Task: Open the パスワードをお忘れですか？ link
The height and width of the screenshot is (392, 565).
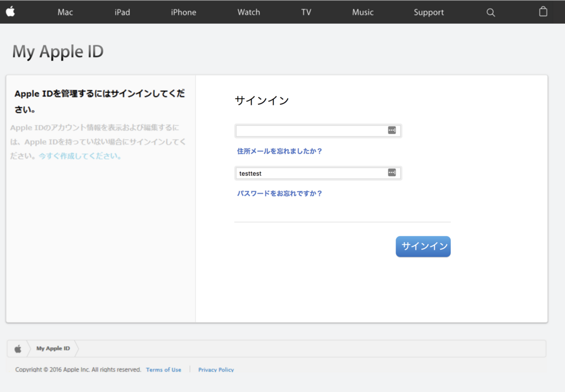Action: point(280,194)
